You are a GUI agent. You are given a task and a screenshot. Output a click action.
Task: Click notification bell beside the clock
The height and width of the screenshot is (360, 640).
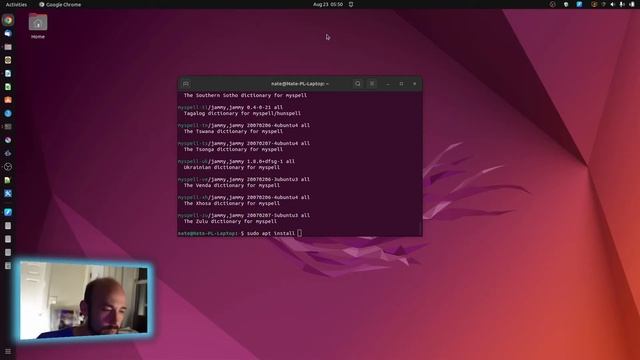tap(351, 4)
